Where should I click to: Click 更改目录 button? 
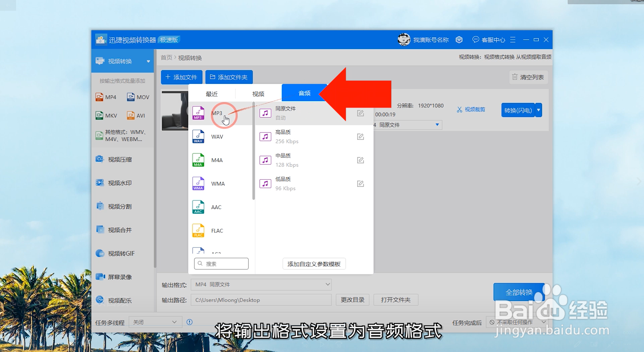[353, 300]
